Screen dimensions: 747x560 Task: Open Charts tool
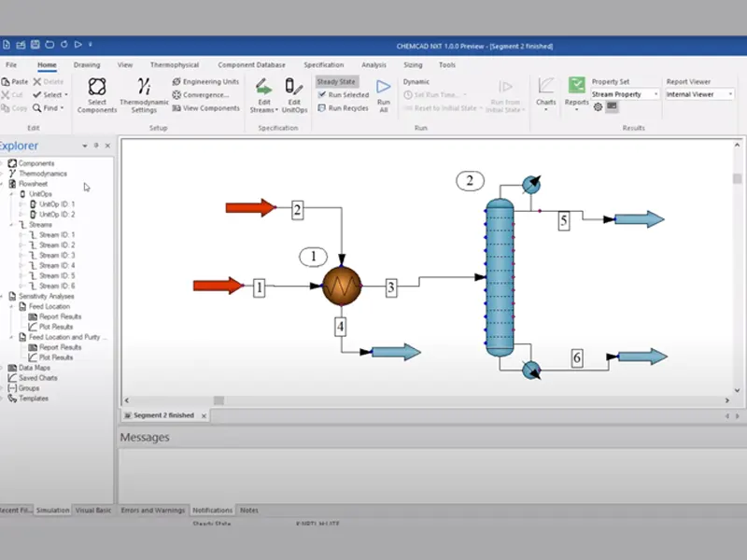[x=545, y=94]
